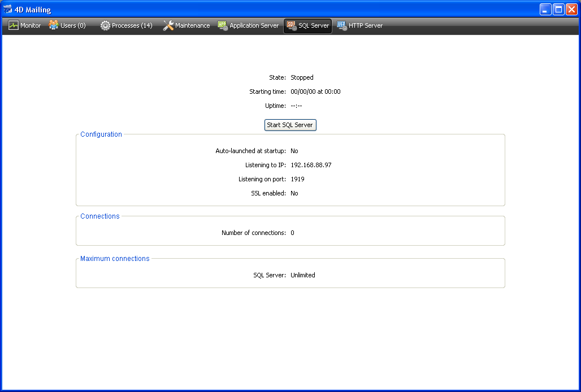Minimize the 4D Mailing window

pos(545,9)
